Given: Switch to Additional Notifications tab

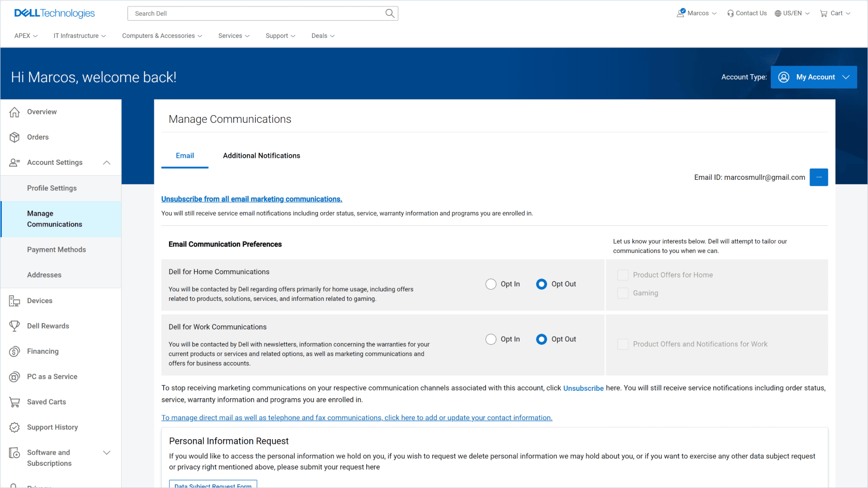Looking at the screenshot, I should coord(261,156).
